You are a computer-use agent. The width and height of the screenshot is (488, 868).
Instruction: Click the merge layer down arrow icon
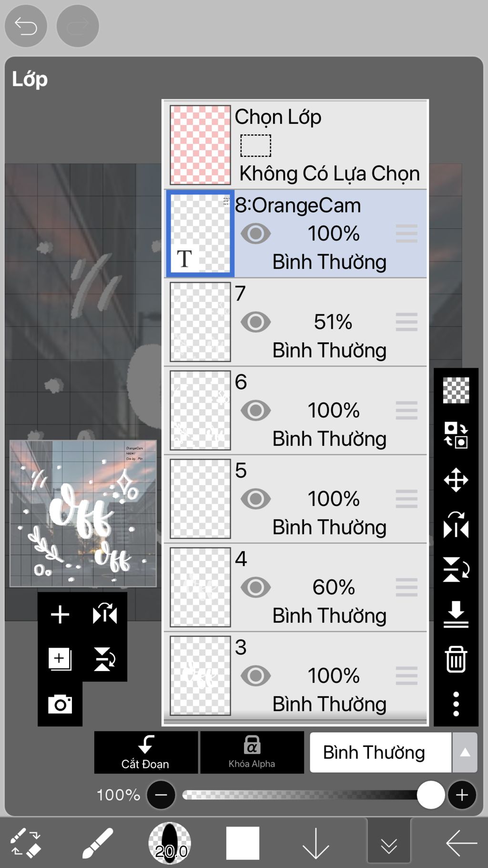[x=456, y=614]
